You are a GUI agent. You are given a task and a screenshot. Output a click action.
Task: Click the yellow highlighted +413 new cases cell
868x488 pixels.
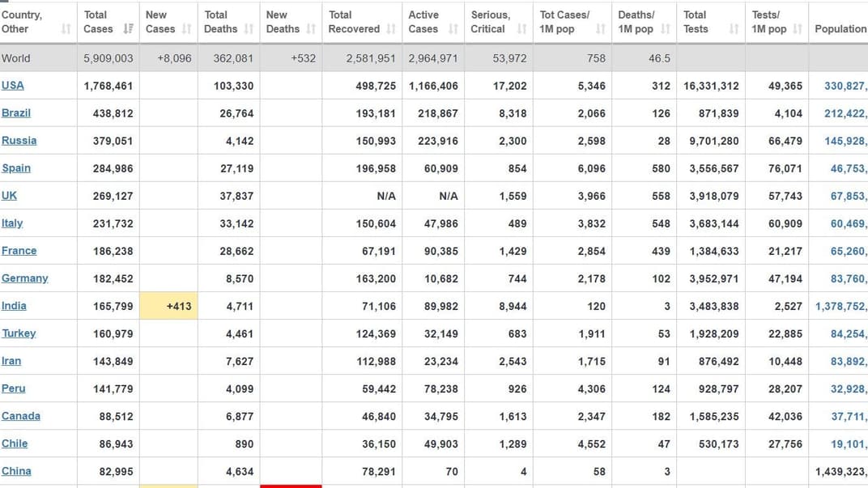pos(168,306)
